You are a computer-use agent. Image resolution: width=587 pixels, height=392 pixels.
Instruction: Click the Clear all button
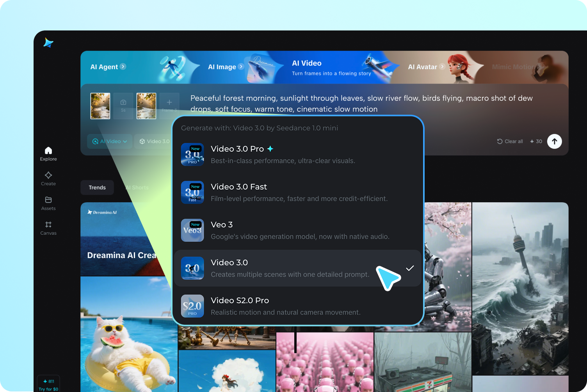click(x=510, y=141)
